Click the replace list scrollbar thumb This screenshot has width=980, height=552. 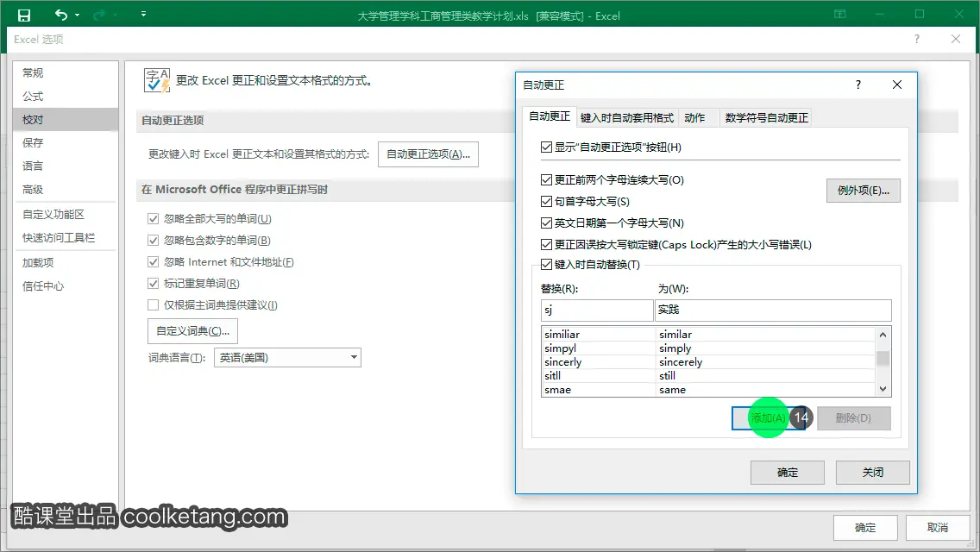(x=883, y=358)
